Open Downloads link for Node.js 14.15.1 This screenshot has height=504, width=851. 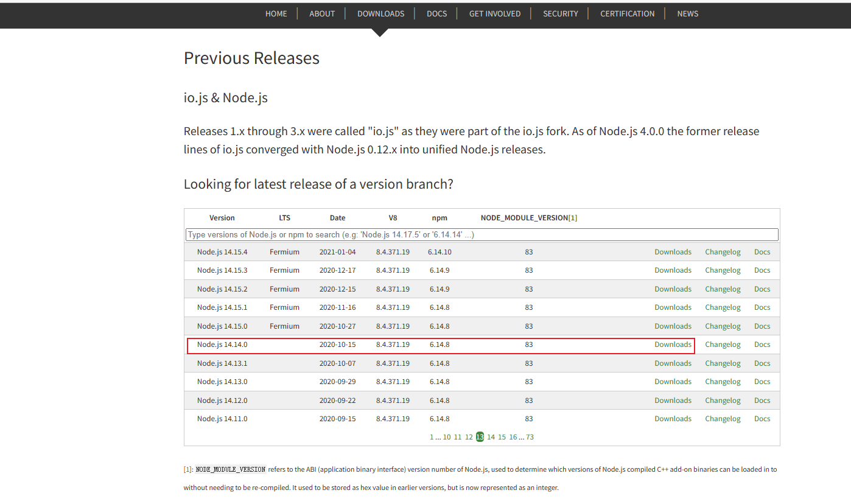pos(673,307)
